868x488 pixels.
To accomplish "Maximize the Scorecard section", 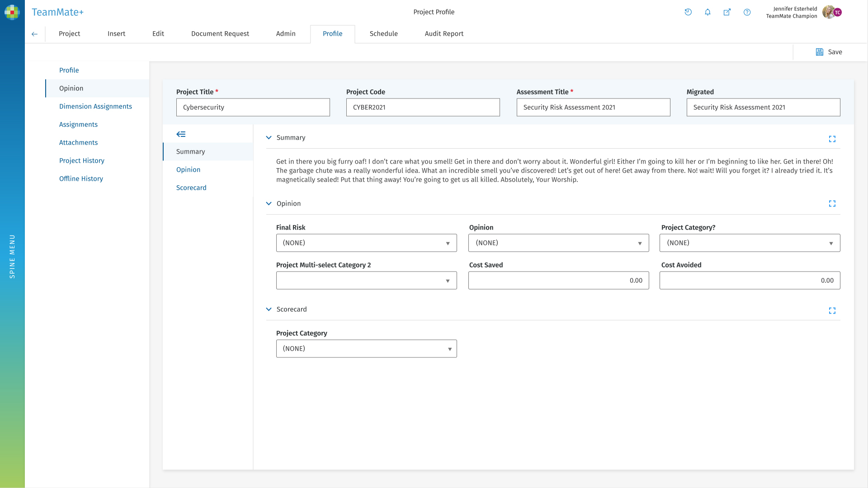I will [x=832, y=310].
